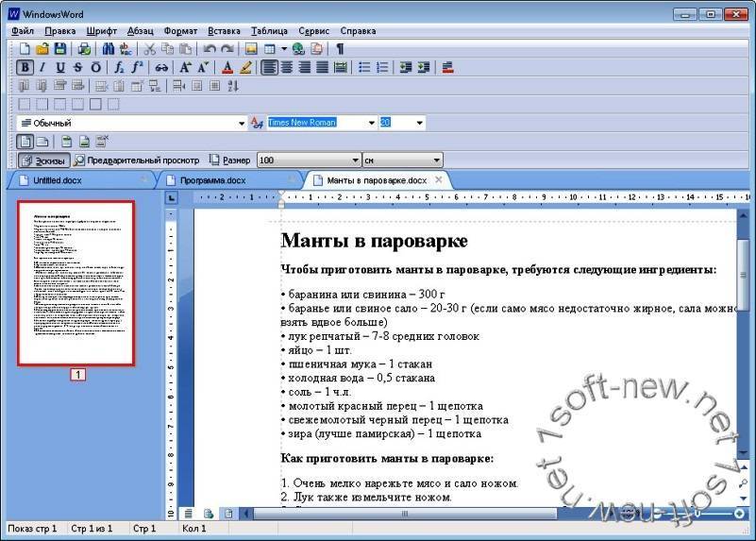Screen dimensions: 756x541
Task: Open the Абзац menu
Action: (x=141, y=31)
